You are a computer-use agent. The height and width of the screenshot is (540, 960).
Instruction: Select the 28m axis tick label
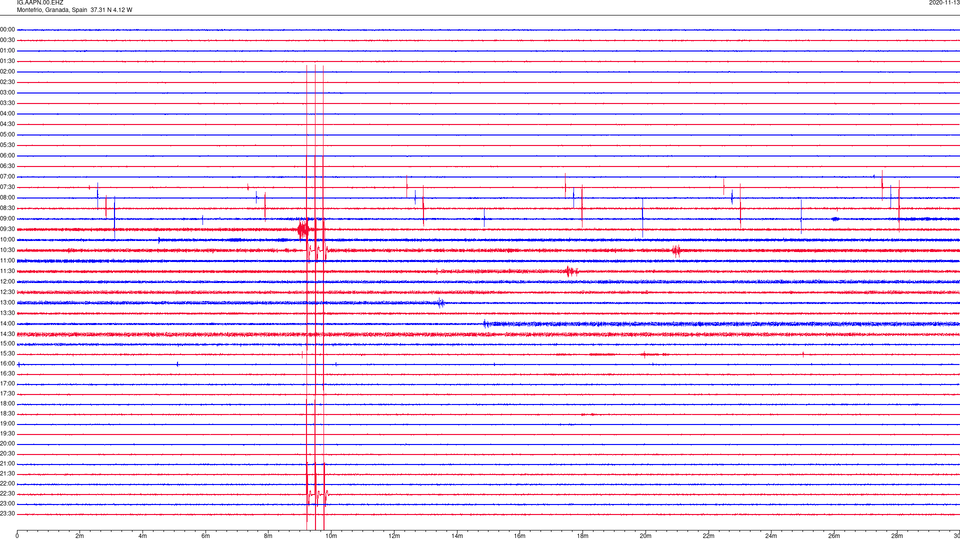point(897,536)
